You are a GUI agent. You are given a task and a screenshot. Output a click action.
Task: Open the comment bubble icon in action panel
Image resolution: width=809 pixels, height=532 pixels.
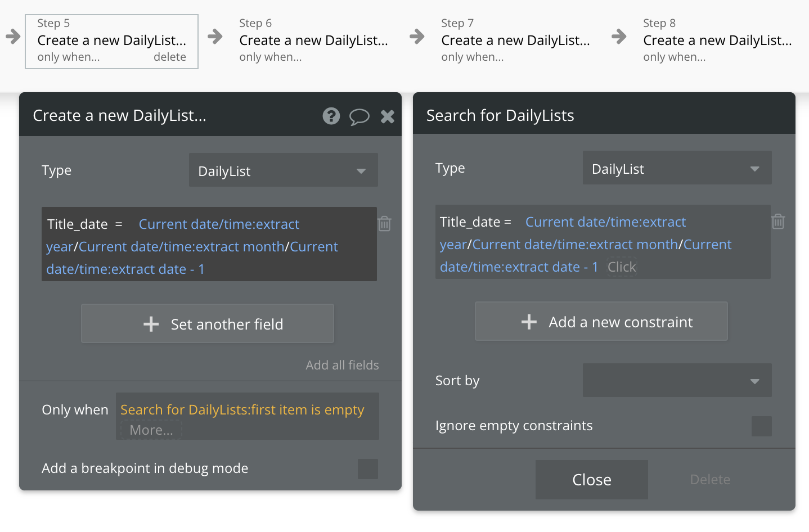point(359,116)
